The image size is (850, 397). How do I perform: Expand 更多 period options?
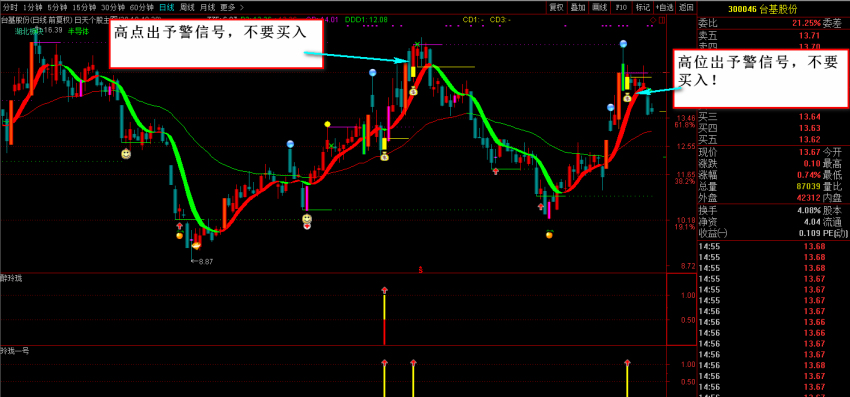tap(228, 7)
